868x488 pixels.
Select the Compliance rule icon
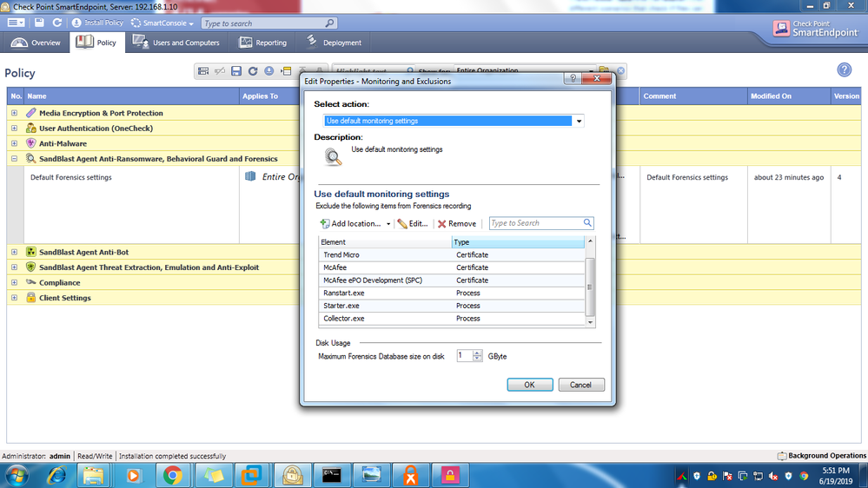click(x=31, y=282)
